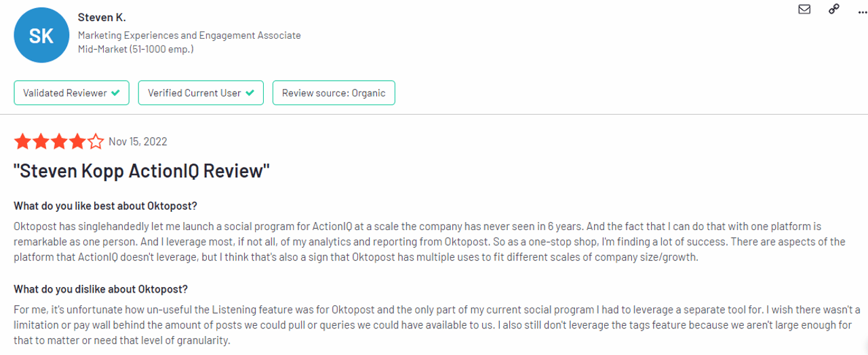This screenshot has width=868, height=355.
Task: Click the second filled rating star
Action: [x=41, y=142]
